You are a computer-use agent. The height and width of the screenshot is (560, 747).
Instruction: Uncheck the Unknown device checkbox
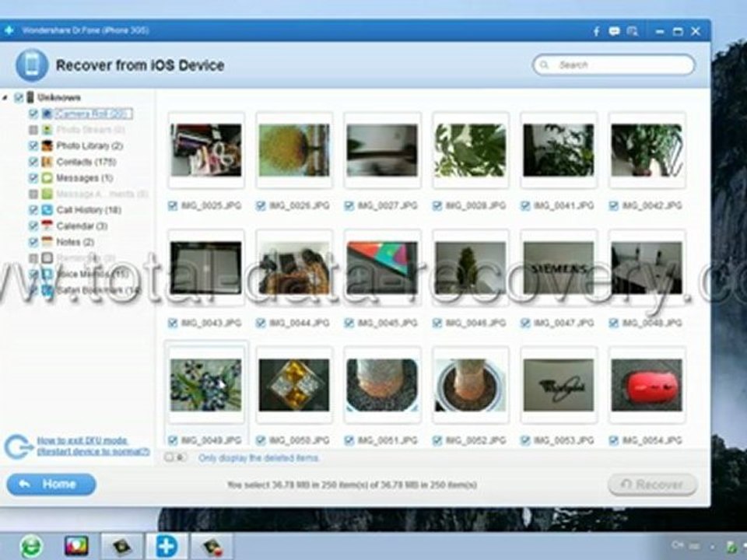pyautogui.click(x=19, y=98)
